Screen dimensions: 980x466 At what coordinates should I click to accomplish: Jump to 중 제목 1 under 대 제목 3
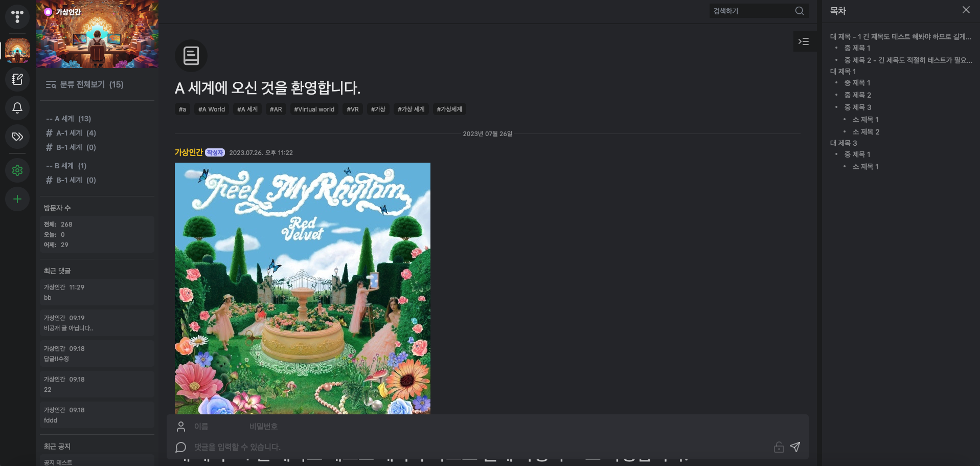[857, 154]
